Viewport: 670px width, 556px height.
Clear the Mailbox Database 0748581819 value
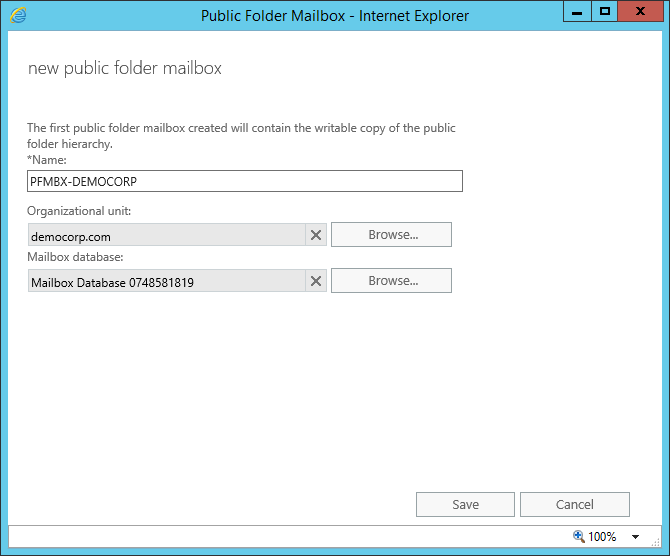coord(316,281)
